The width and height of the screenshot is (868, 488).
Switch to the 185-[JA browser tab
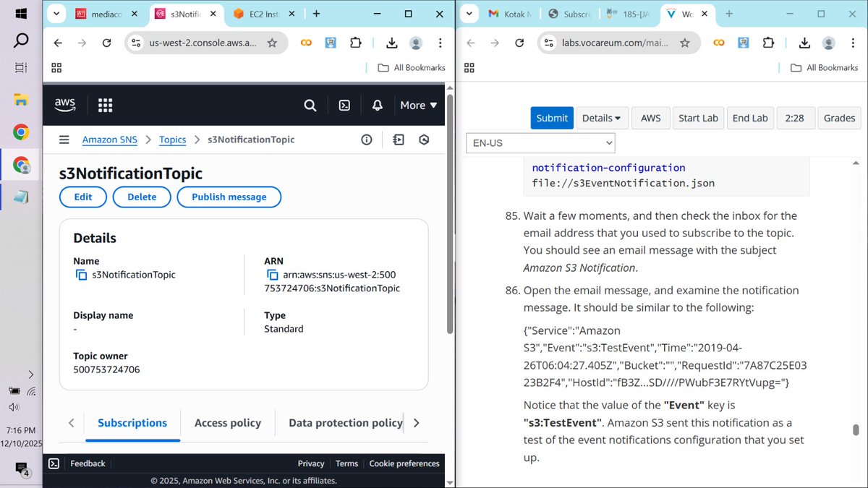629,14
